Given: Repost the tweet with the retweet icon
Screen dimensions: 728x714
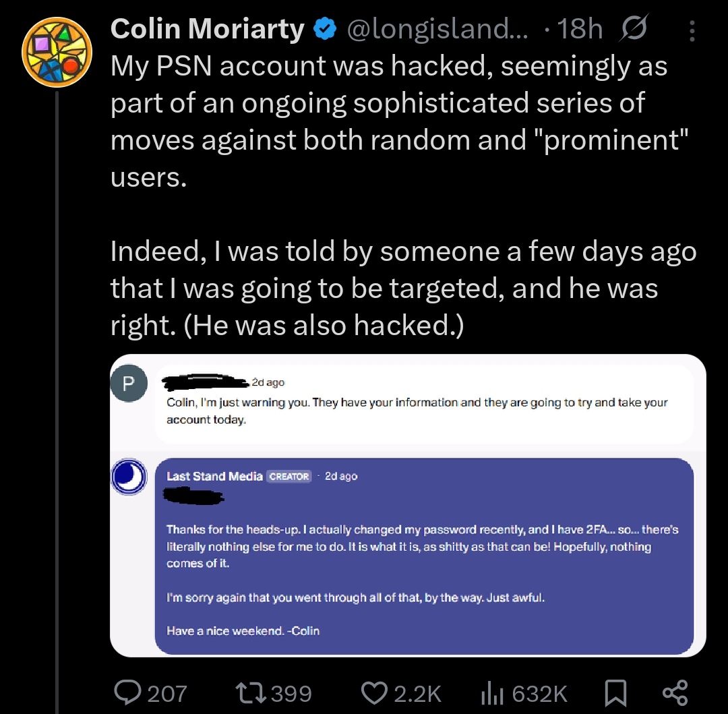Looking at the screenshot, I should pos(251,692).
